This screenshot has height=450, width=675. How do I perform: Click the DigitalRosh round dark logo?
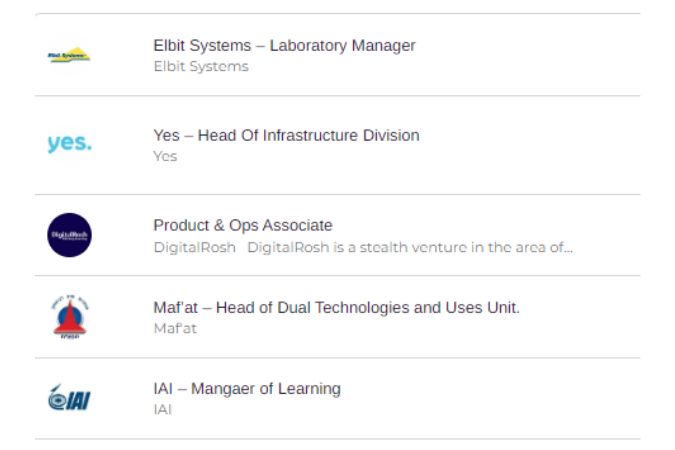pos(69,235)
